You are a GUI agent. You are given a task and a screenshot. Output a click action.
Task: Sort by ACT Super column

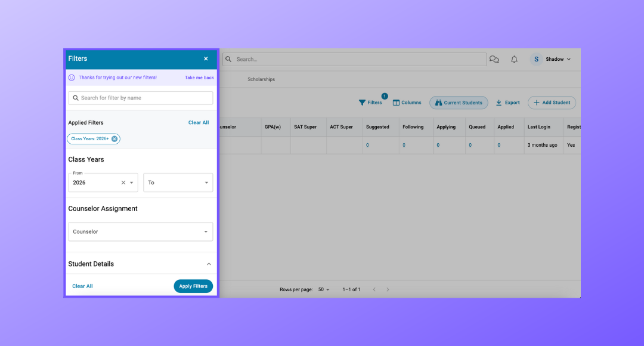click(x=341, y=127)
